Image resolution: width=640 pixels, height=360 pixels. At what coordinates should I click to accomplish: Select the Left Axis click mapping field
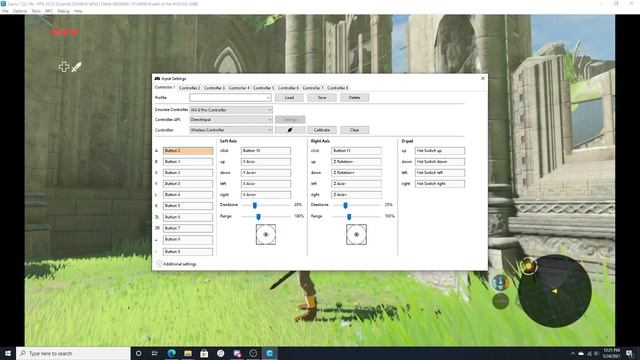point(266,151)
